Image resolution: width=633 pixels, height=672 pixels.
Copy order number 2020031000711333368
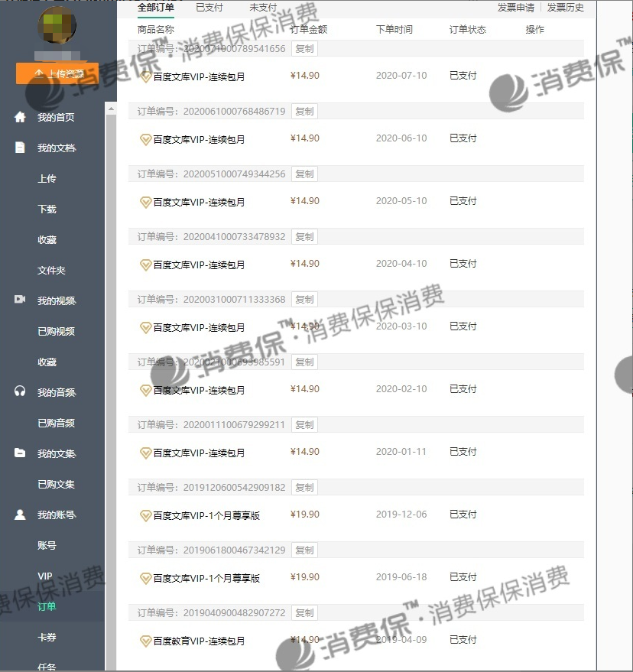pos(304,299)
